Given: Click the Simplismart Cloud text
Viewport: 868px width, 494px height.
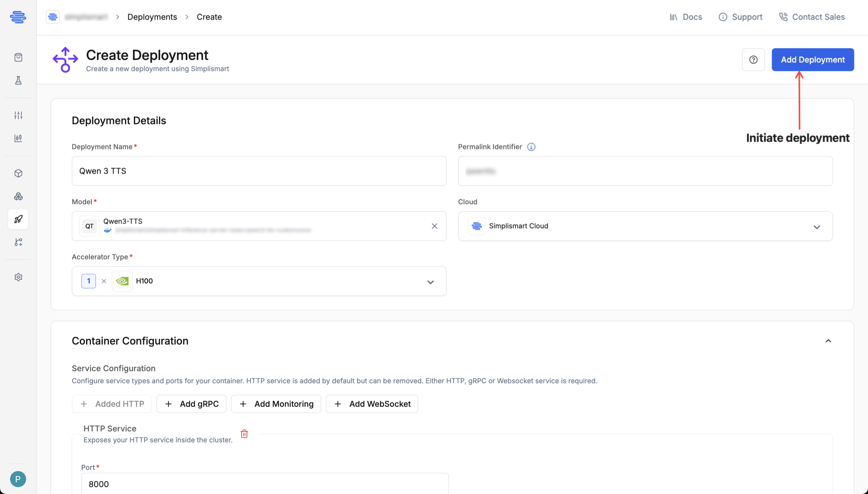Looking at the screenshot, I should click(x=518, y=226).
